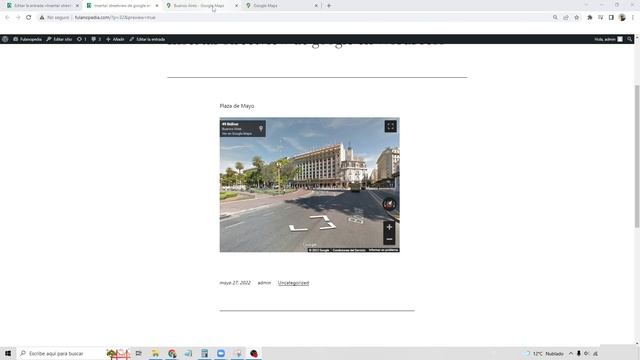Open the Street View terms of service link
The width and height of the screenshot is (640, 360).
349,250
